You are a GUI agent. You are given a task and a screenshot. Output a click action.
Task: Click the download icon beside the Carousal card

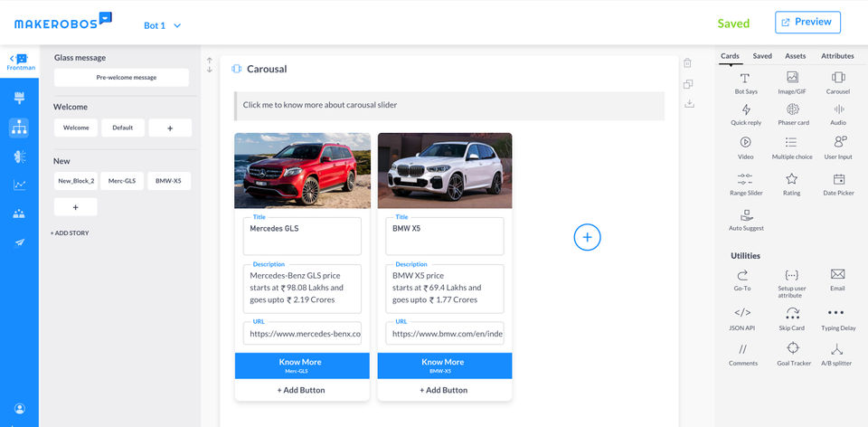[x=689, y=103]
